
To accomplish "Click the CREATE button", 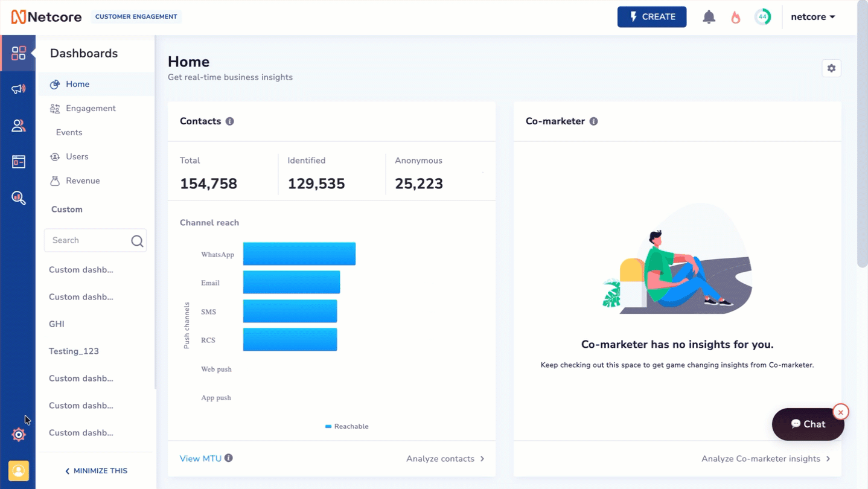I will click(x=652, y=17).
